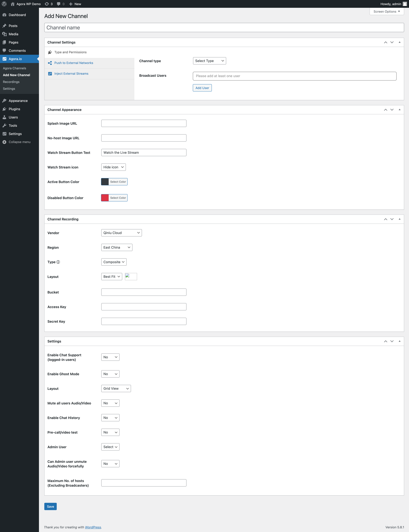Open the Region East China dropdown
Image resolution: width=409 pixels, height=532 pixels.
117,247
